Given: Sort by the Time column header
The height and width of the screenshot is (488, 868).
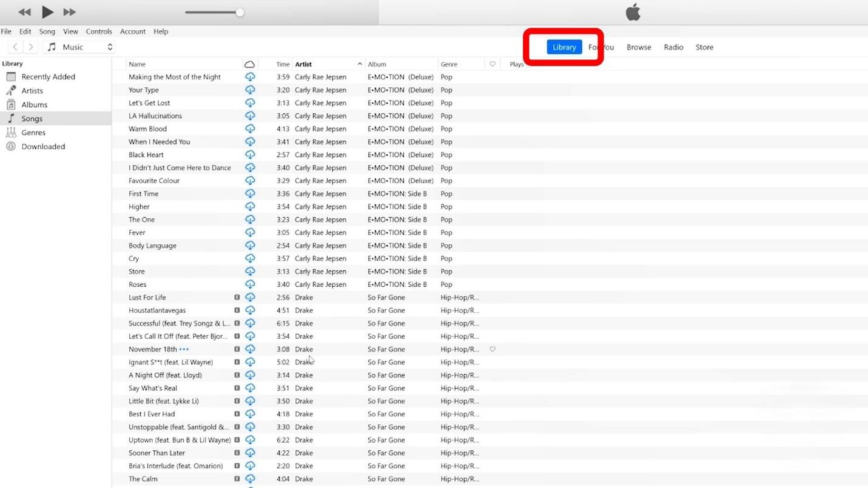Looking at the screenshot, I should [x=283, y=64].
